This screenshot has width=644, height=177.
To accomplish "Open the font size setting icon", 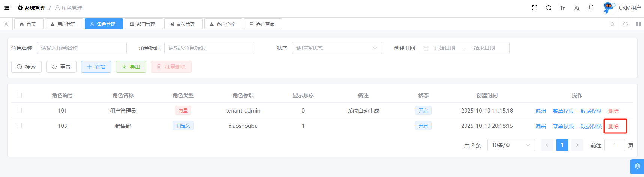I will [562, 8].
